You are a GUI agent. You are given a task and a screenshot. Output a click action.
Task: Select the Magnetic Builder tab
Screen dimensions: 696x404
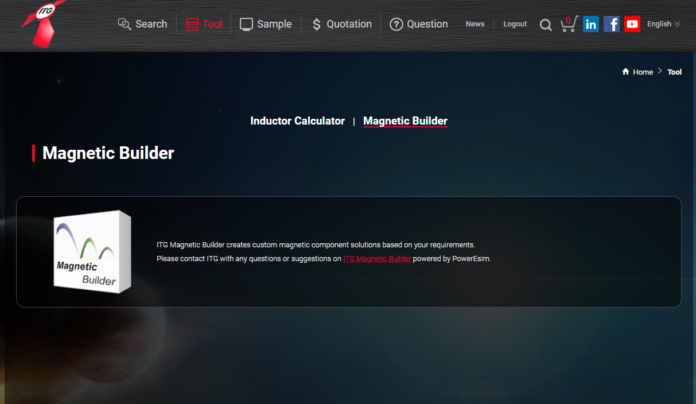[x=405, y=121]
